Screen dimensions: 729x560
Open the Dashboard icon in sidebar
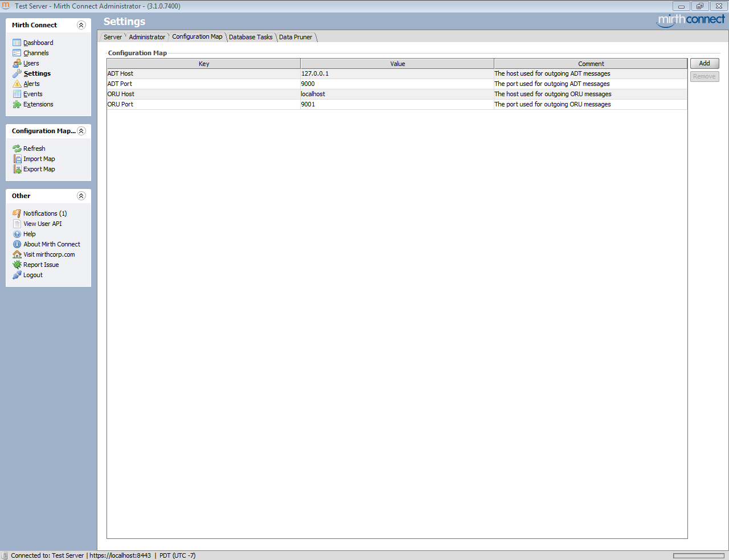(x=17, y=43)
